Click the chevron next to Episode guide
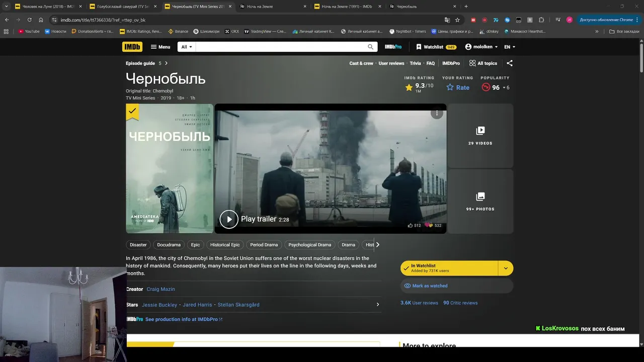Image resolution: width=644 pixels, height=362 pixels. coord(166,63)
